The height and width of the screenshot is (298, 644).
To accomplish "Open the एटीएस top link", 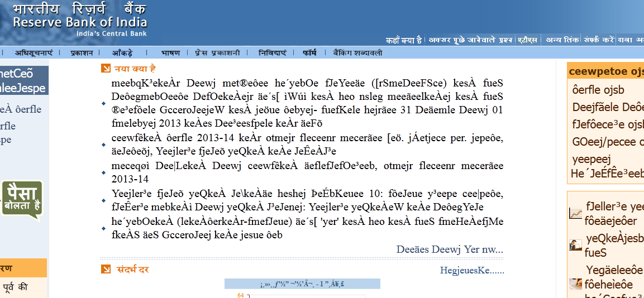I will (527, 40).
